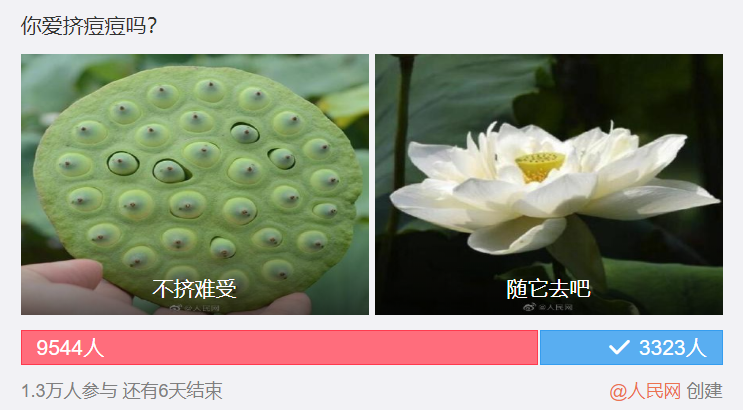Click the red 9544人 vote bar

(x=279, y=347)
